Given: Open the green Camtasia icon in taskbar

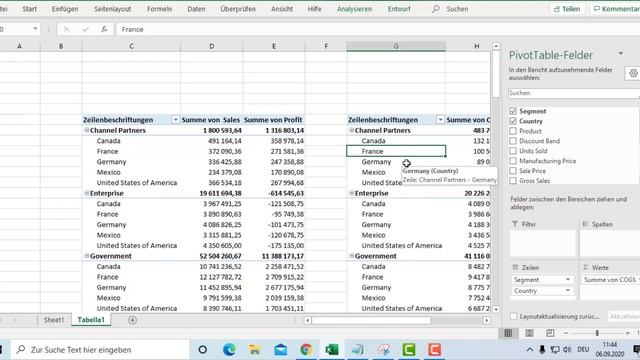Looking at the screenshot, I should pyautogui.click(x=409, y=350).
